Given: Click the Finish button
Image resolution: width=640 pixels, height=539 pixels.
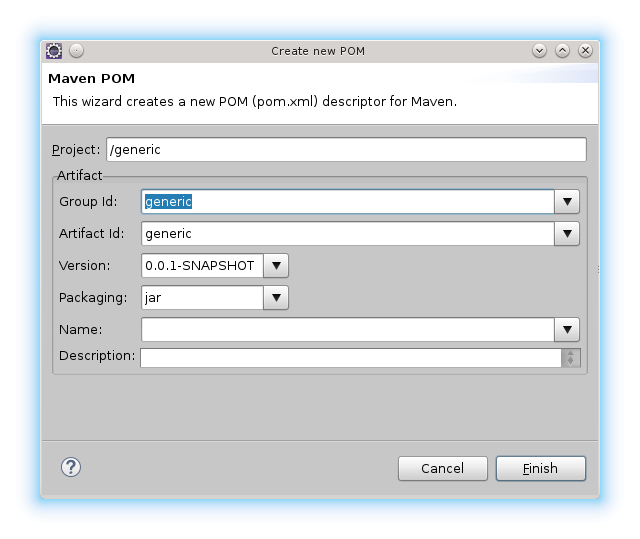Looking at the screenshot, I should coord(541,468).
